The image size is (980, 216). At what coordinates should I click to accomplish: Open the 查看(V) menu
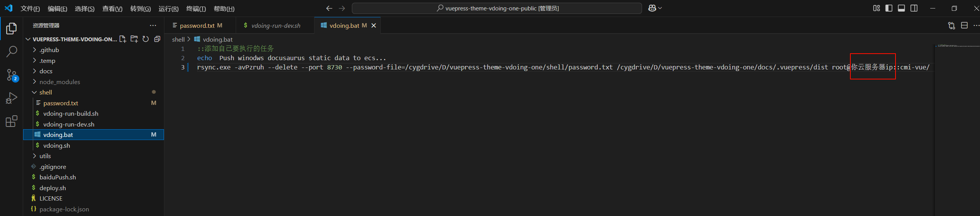point(112,8)
